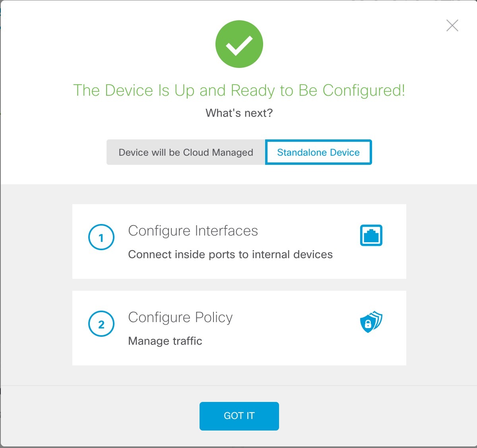Open the Configure Policy card
The height and width of the screenshot is (448, 477).
click(x=239, y=328)
